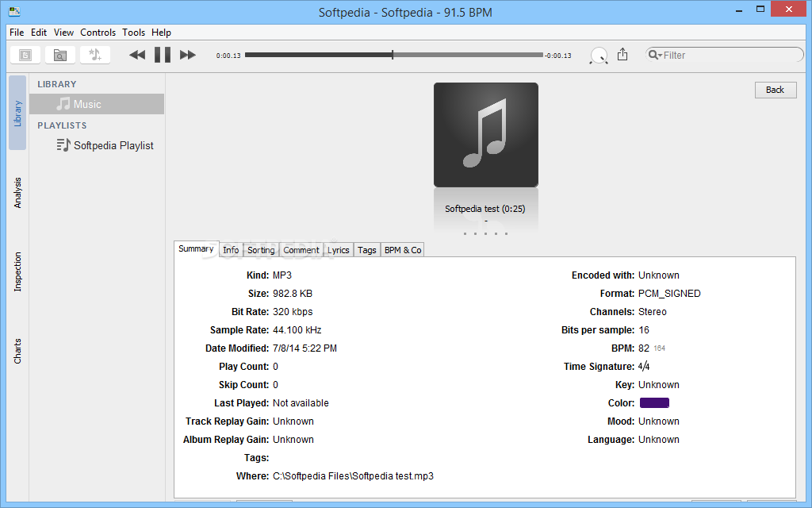
Task: Select the Inspection side tab
Action: click(17, 271)
